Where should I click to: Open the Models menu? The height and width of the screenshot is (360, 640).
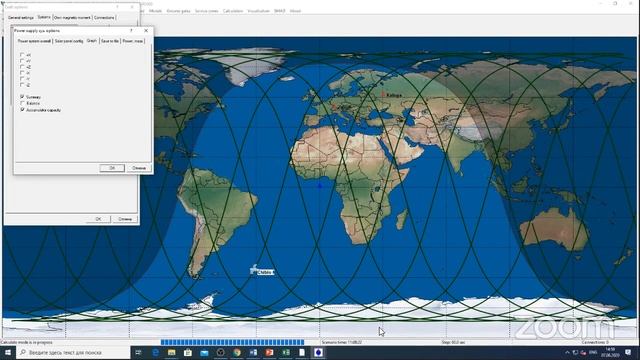156,11
